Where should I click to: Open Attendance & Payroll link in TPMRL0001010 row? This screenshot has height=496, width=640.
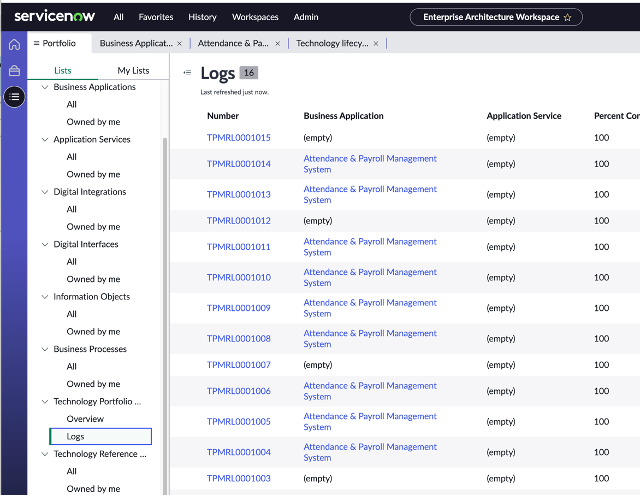click(370, 277)
